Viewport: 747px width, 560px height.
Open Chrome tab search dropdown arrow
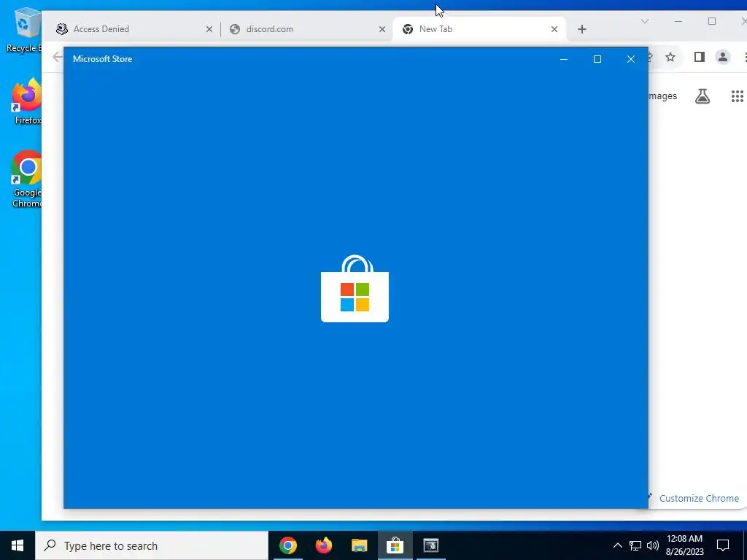coord(645,21)
